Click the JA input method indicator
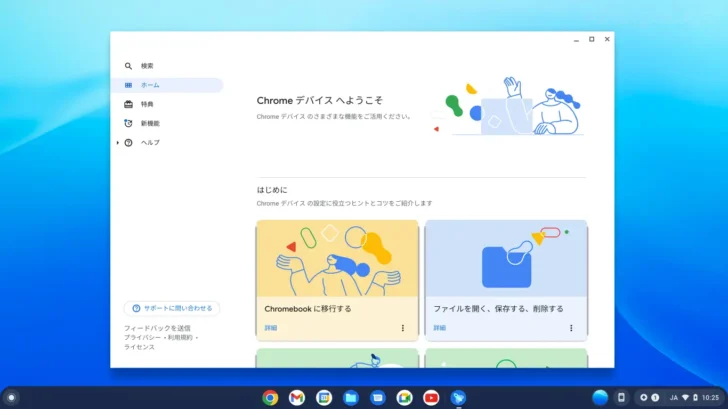The image size is (728, 409). 674,398
